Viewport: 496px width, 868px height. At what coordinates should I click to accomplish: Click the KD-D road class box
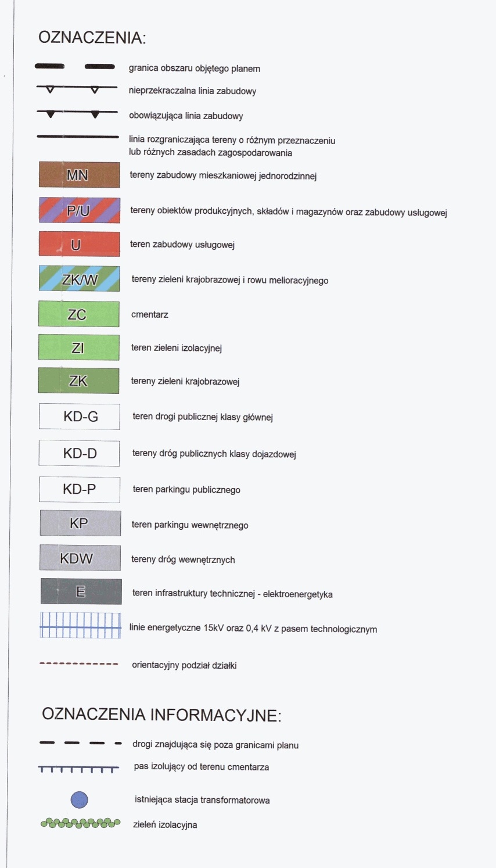pyautogui.click(x=80, y=453)
